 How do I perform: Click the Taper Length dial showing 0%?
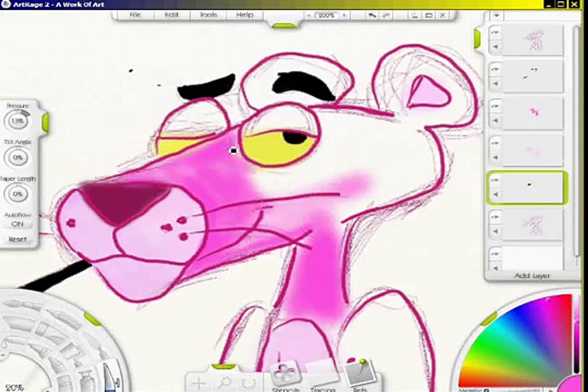pyautogui.click(x=17, y=194)
